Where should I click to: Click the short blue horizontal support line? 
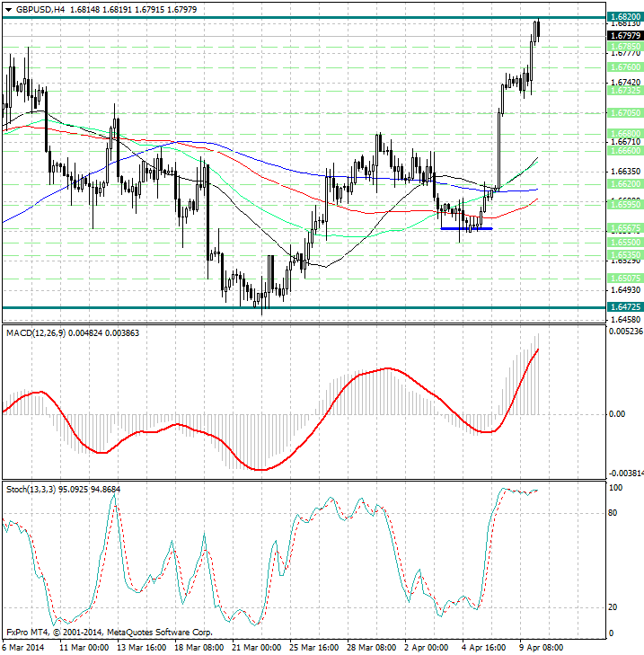(x=466, y=228)
